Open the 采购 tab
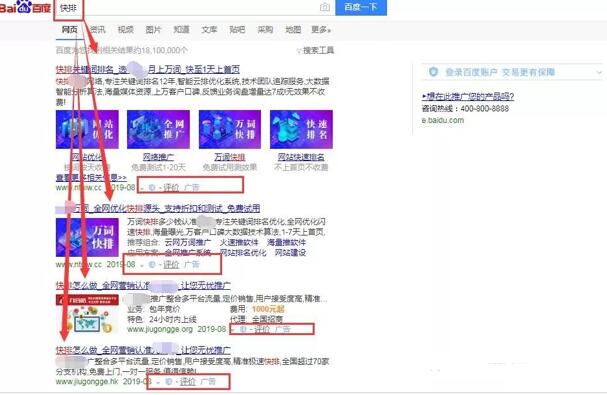This screenshot has width=607, height=395. [265, 29]
